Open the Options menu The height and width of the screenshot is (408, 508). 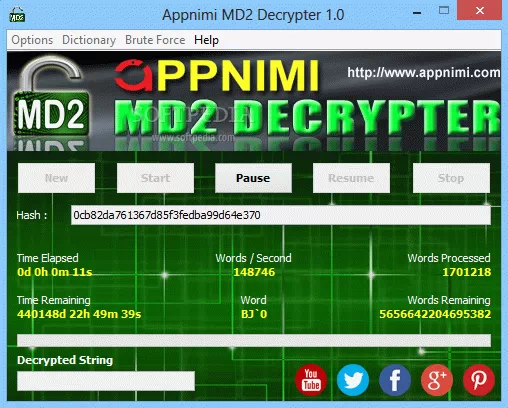click(x=32, y=40)
